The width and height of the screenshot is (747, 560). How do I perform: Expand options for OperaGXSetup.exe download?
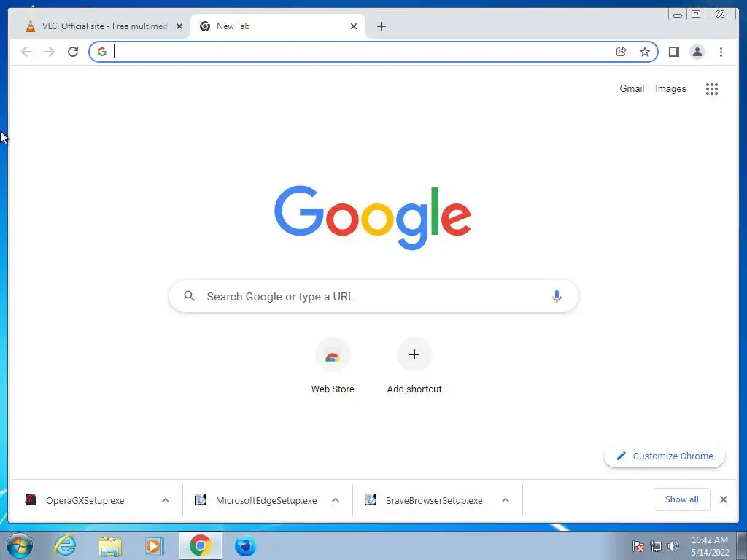[x=166, y=500]
